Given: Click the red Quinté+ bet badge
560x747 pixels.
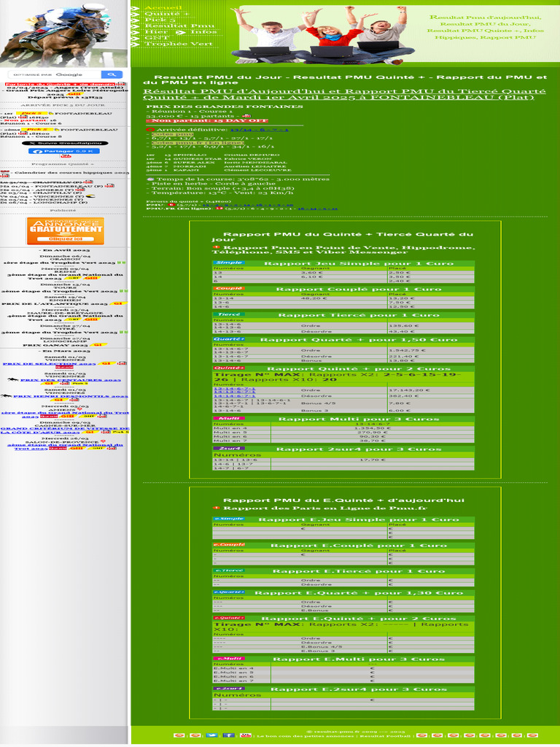Looking at the screenshot, I should tap(229, 368).
